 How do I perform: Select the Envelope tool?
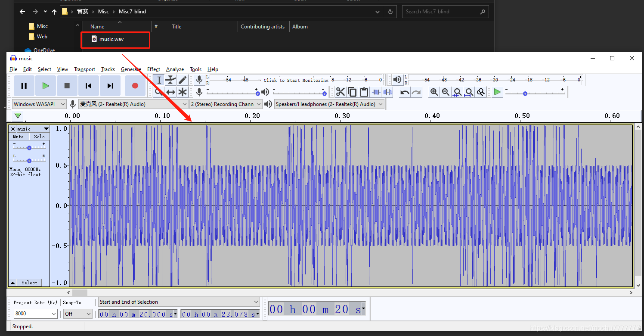pos(171,80)
